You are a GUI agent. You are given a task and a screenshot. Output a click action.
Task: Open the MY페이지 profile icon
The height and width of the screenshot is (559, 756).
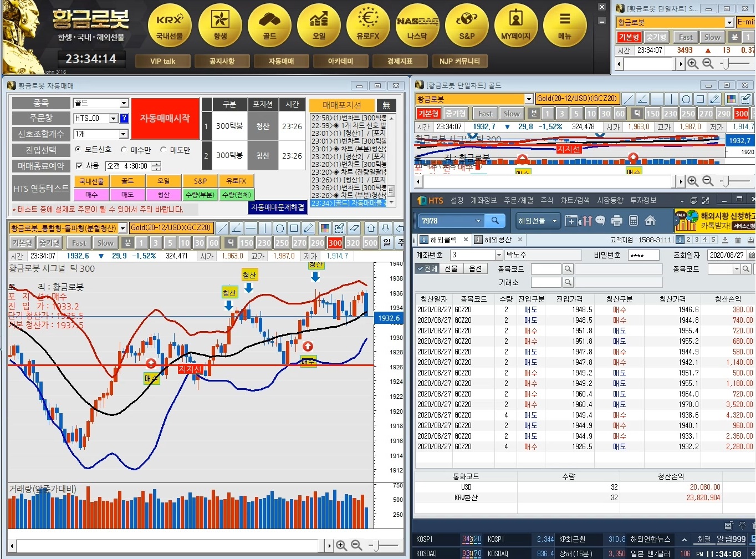[516, 25]
